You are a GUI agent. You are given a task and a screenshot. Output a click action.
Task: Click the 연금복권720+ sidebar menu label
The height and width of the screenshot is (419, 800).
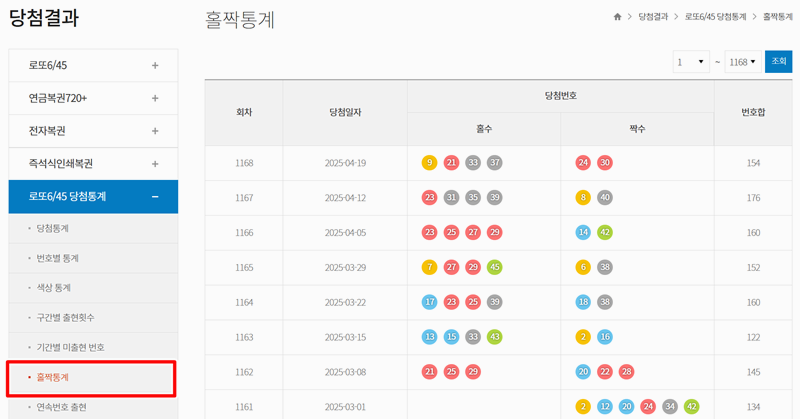(58, 98)
